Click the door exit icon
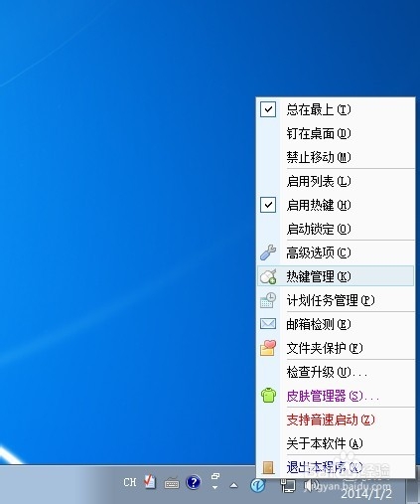This screenshot has width=420, height=504. [x=268, y=467]
